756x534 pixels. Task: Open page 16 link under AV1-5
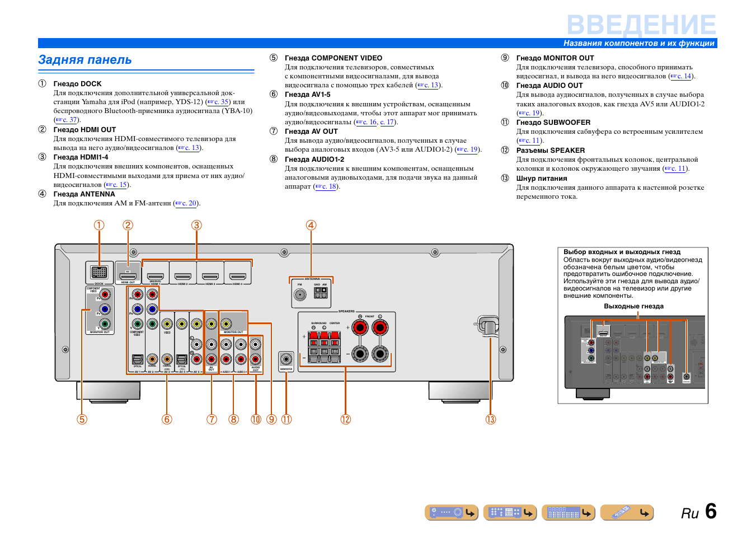pos(367,122)
